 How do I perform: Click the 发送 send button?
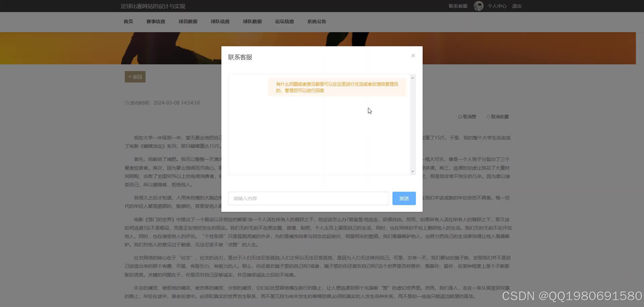pos(404,198)
